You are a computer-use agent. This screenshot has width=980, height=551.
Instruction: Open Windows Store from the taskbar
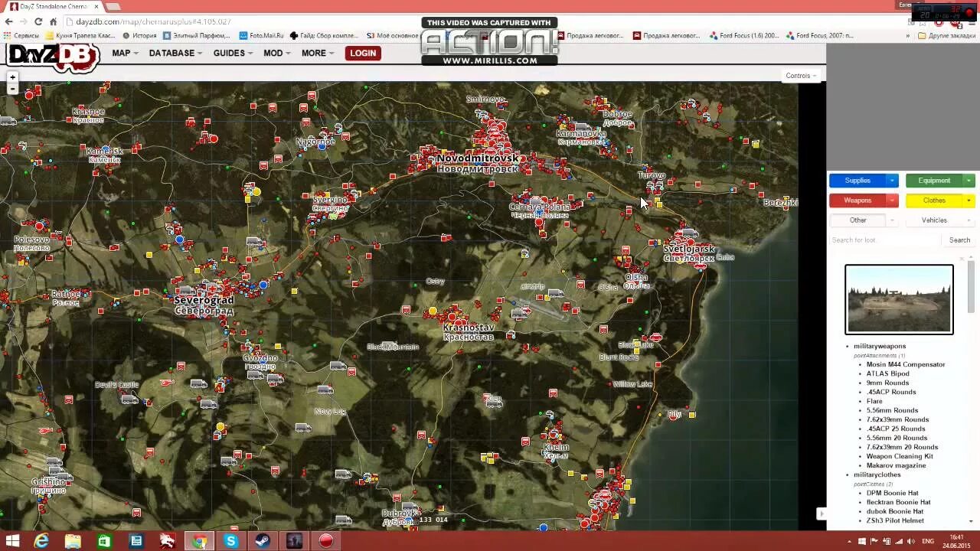[104, 541]
